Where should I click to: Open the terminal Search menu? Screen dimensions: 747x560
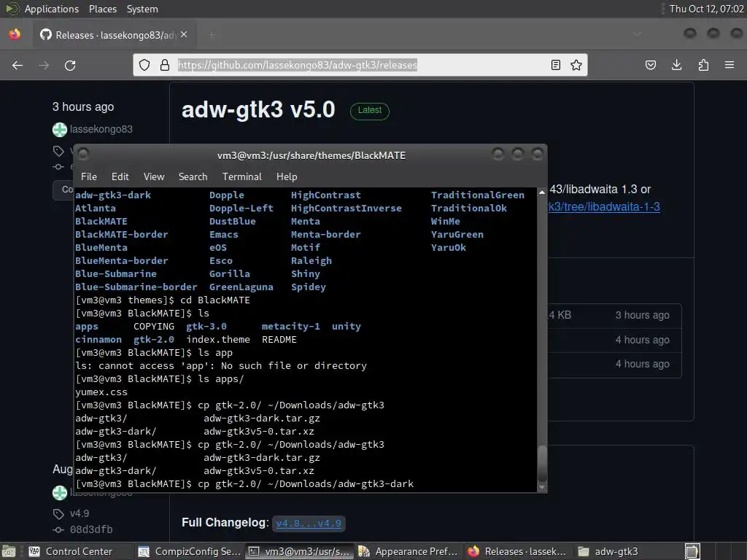[x=193, y=176]
